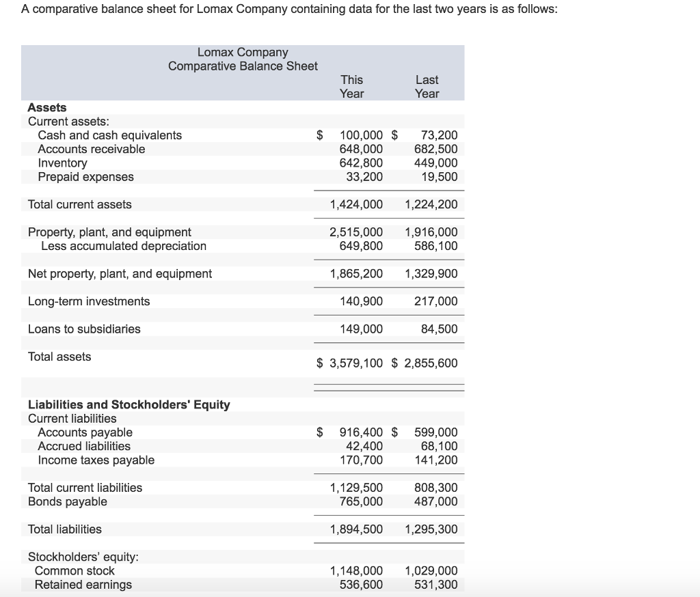Click the Net property, plant, and equipment row
This screenshot has width=700, height=597.
[119, 273]
